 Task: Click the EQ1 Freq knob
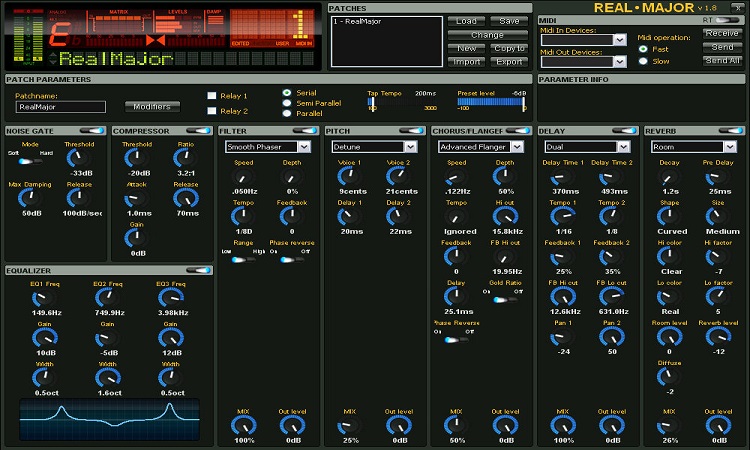click(46, 298)
